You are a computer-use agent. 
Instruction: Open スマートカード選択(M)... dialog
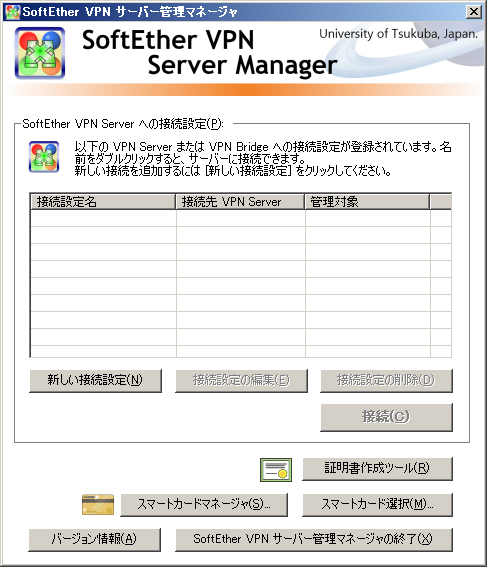[377, 504]
